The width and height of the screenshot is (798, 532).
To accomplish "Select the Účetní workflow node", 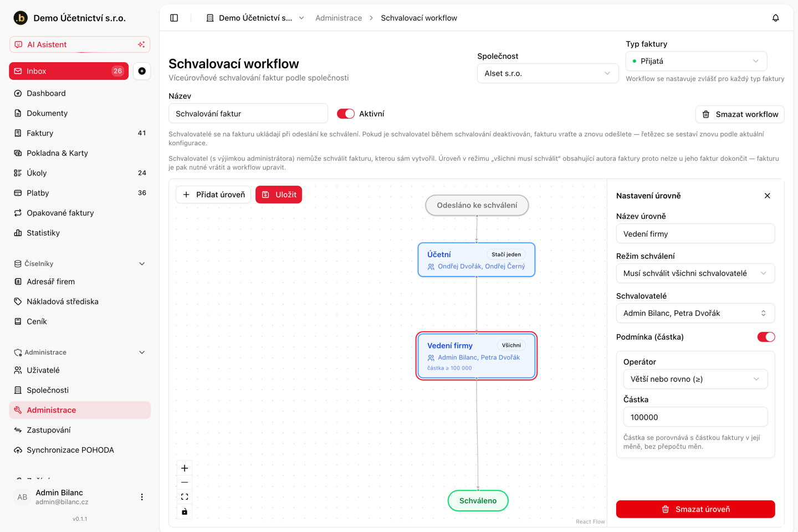I will pyautogui.click(x=477, y=259).
